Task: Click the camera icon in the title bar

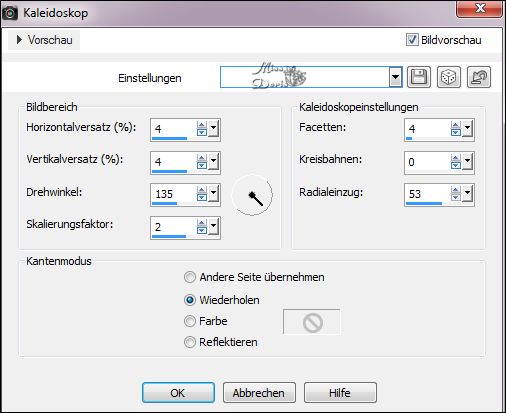Action: (10, 13)
